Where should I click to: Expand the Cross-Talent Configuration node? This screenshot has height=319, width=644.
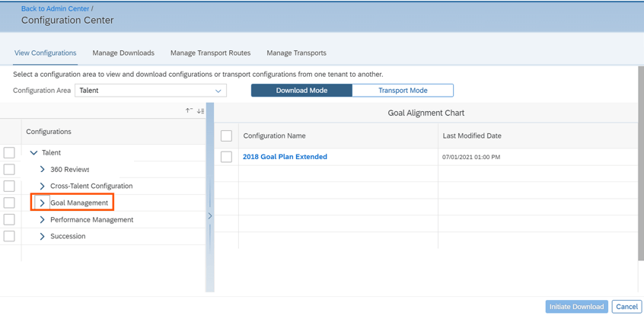tap(43, 187)
